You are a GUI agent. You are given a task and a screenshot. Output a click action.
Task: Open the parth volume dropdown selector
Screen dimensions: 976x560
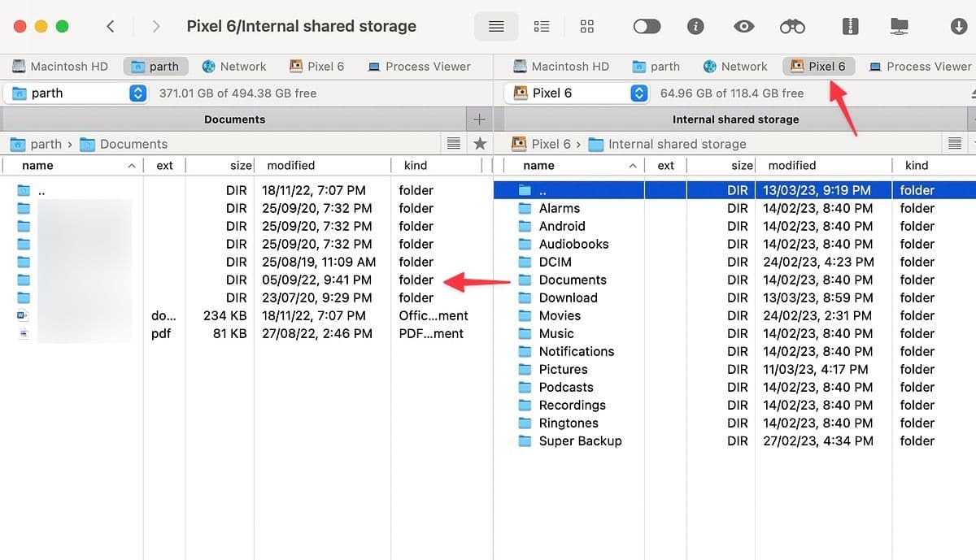coord(137,93)
